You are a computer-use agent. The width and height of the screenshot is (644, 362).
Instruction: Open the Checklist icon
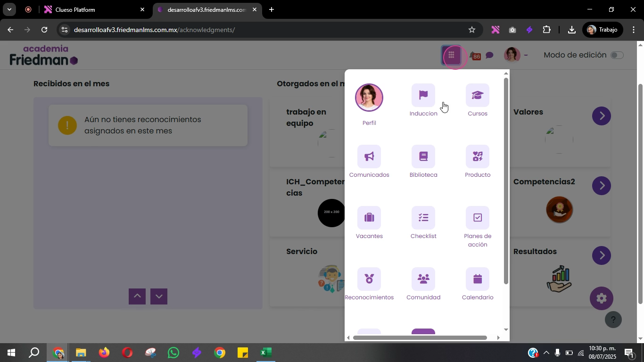(x=423, y=218)
